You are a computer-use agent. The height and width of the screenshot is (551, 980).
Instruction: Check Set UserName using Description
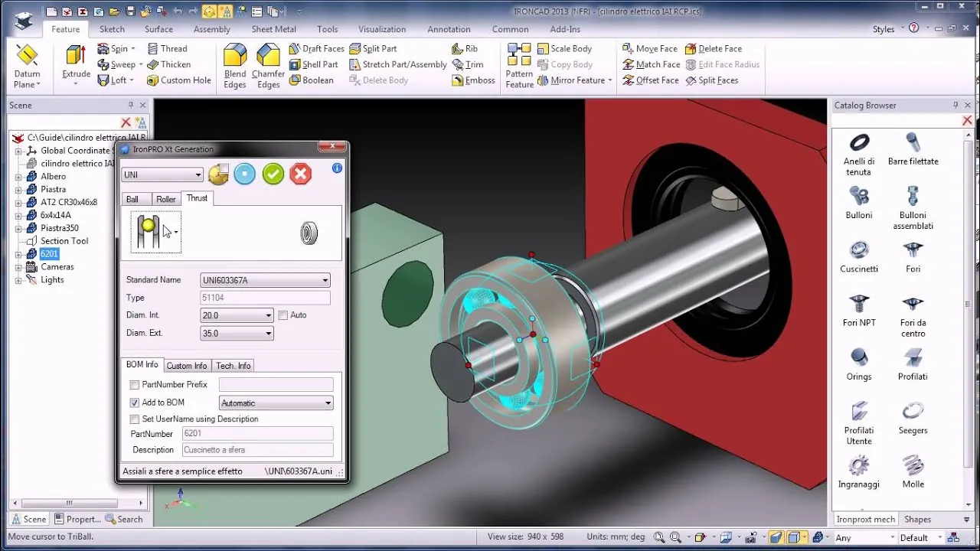[x=135, y=419]
